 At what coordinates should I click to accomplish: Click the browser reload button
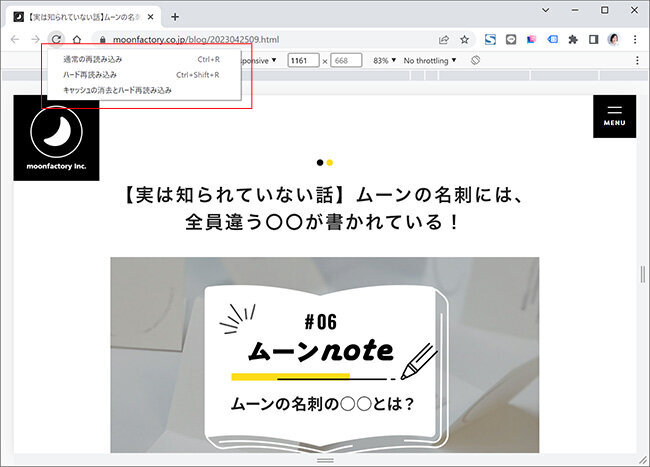pos(56,39)
